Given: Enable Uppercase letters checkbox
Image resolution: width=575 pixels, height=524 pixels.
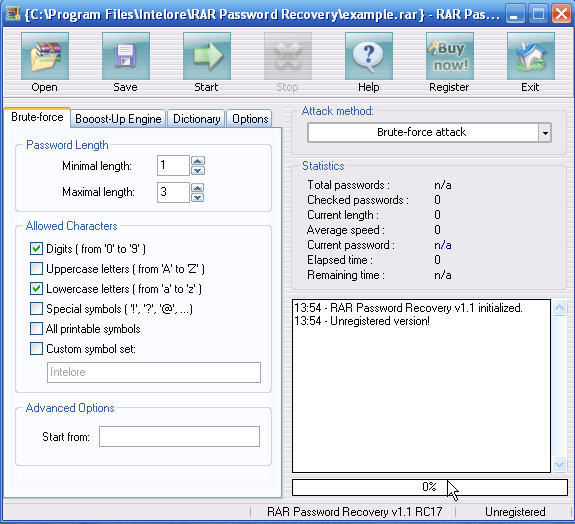Looking at the screenshot, I should 36,268.
